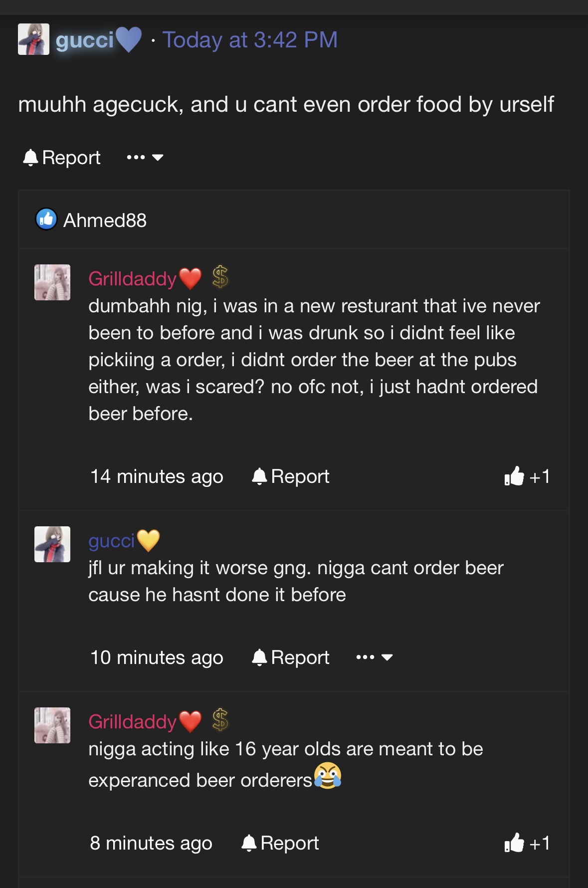Click the dollar badge icon on Grilldaddy's first comment
This screenshot has width=588, height=888.
pyautogui.click(x=220, y=277)
